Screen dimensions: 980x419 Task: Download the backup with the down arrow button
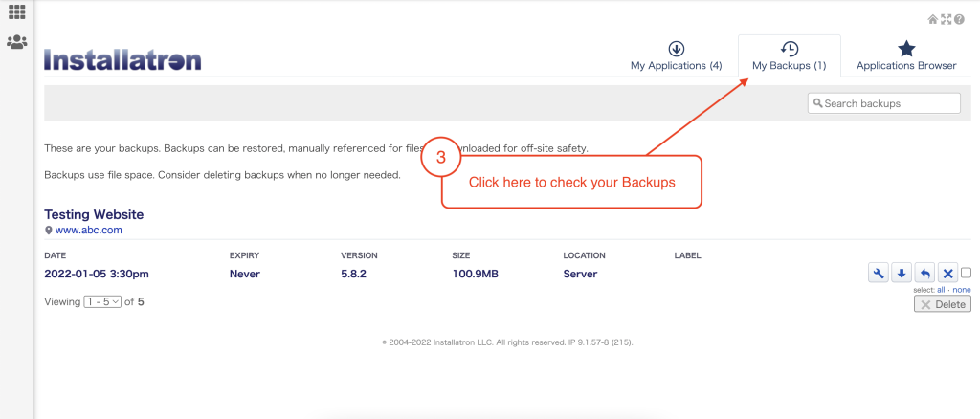[x=902, y=273]
